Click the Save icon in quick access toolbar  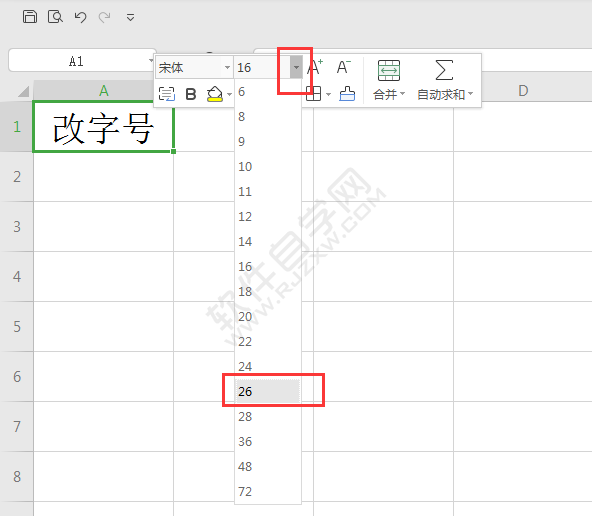[x=30, y=17]
